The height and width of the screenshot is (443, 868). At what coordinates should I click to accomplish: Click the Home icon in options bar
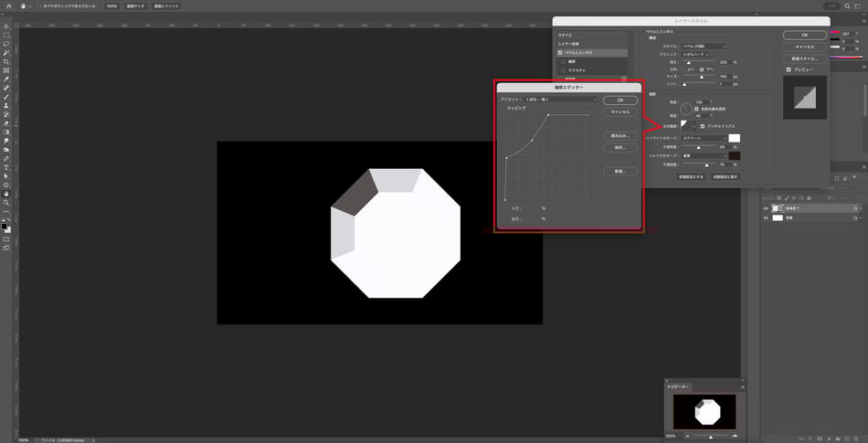[8, 5]
